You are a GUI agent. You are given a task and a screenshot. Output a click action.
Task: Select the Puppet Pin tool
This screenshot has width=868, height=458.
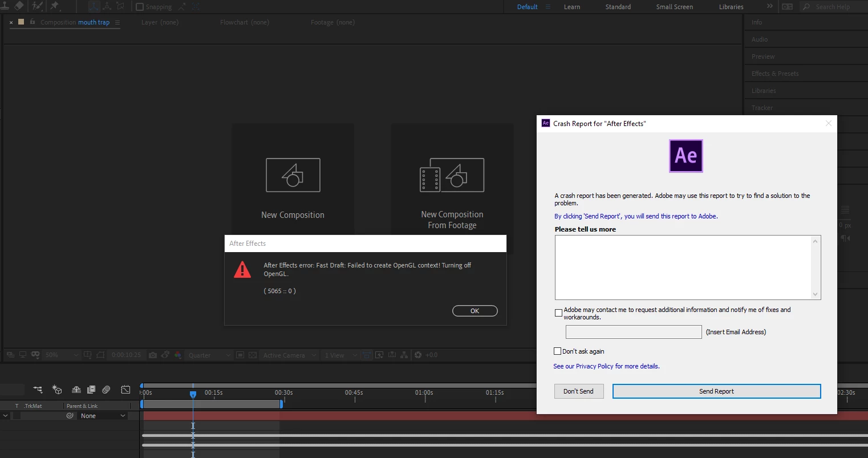55,6
